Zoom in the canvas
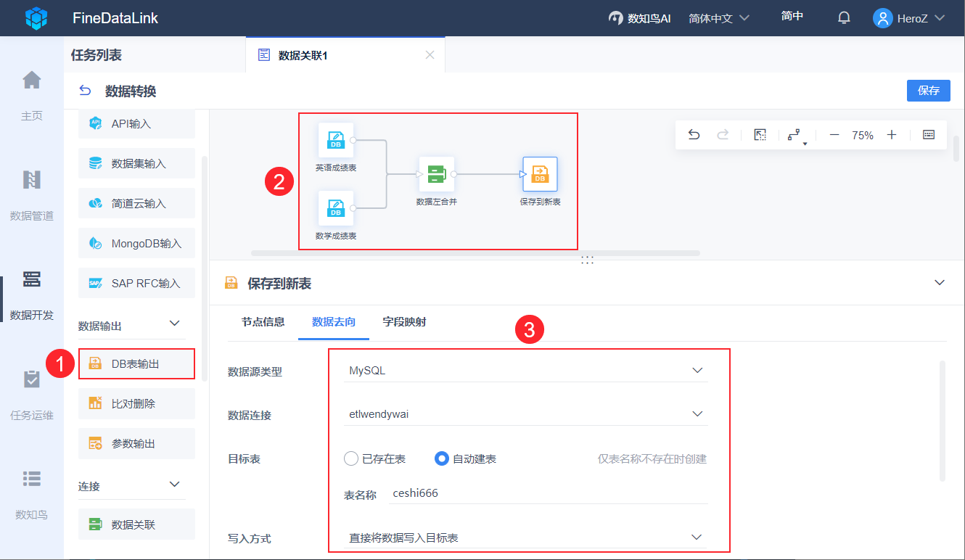This screenshot has height=560, width=965. click(x=892, y=135)
